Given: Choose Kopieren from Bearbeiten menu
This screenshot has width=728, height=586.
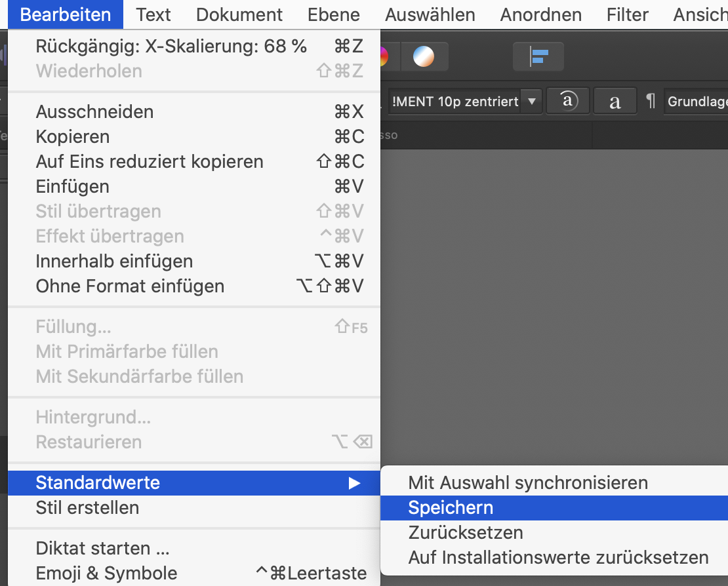Looking at the screenshot, I should (x=194, y=136).
